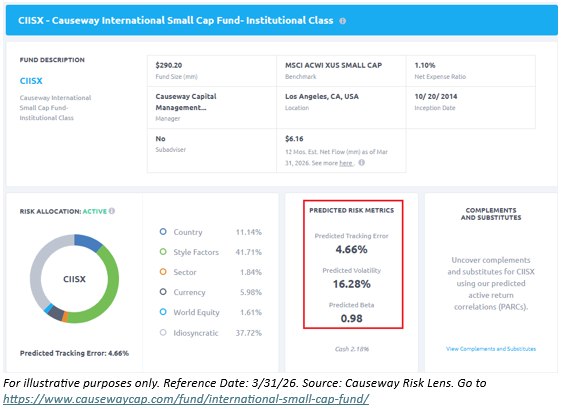Image resolution: width=565 pixels, height=409 pixels.
Task: Click the MSCI ACWI XUS SMALL CAP benchmark
Action: click(x=333, y=65)
